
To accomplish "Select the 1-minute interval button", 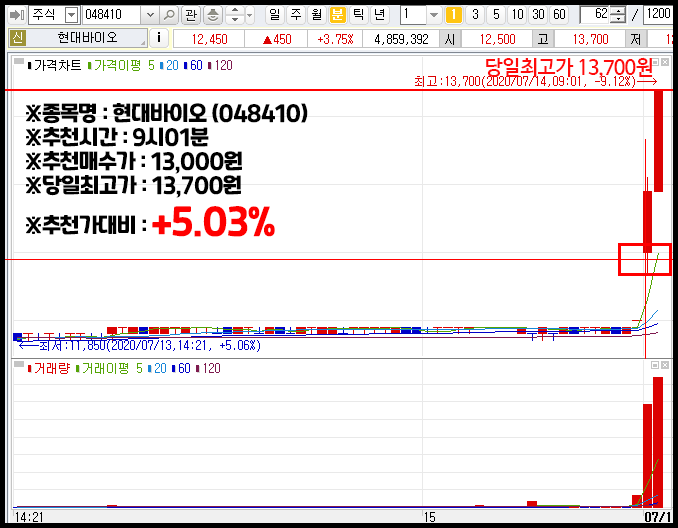I will point(454,15).
